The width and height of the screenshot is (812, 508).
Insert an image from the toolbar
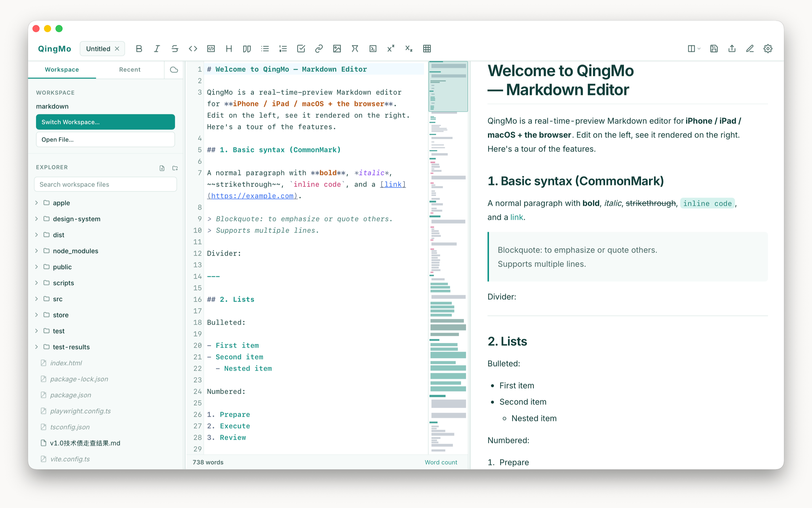(337, 49)
